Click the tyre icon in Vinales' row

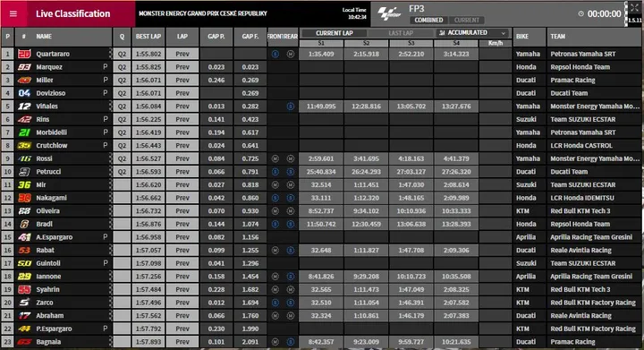(x=291, y=107)
